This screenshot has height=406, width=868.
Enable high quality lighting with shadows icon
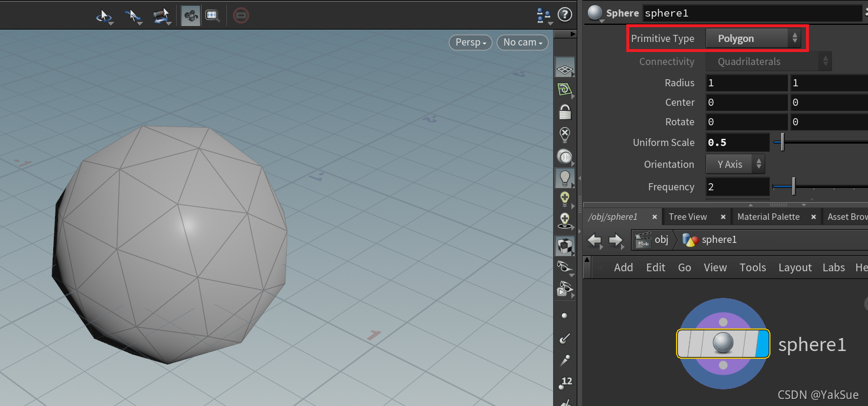pos(565,221)
